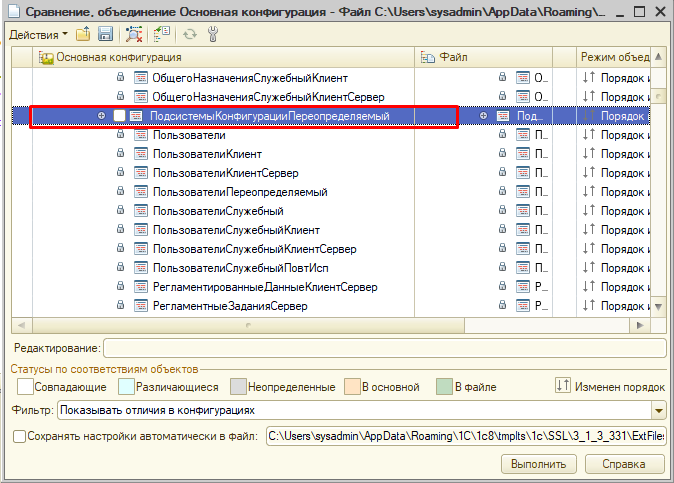Click lock icon beside ПользователиСлужебный row
This screenshot has width=674, height=483.
[120, 211]
